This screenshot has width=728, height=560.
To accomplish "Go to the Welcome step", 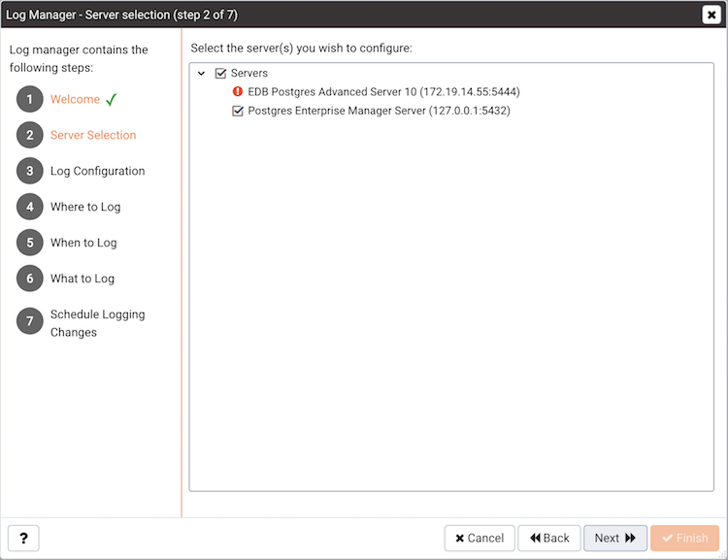I will coord(75,99).
